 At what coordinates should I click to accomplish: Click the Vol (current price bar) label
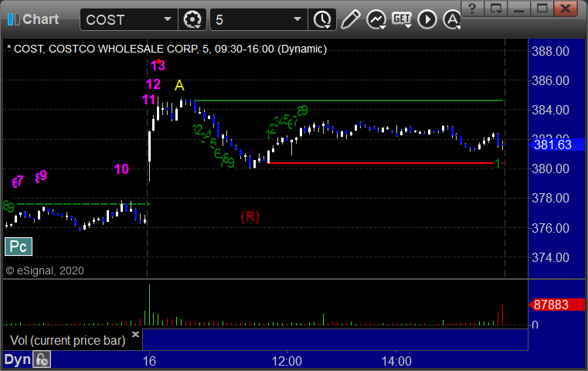pyautogui.click(x=67, y=341)
